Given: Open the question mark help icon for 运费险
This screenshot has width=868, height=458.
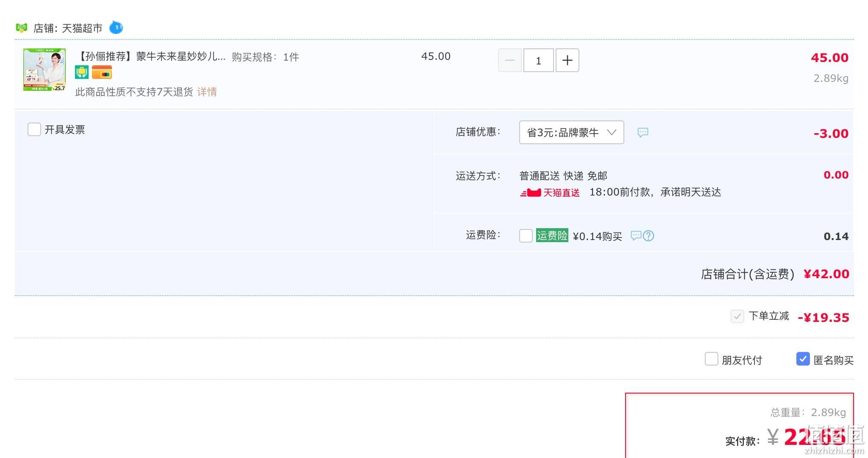Looking at the screenshot, I should (648, 236).
